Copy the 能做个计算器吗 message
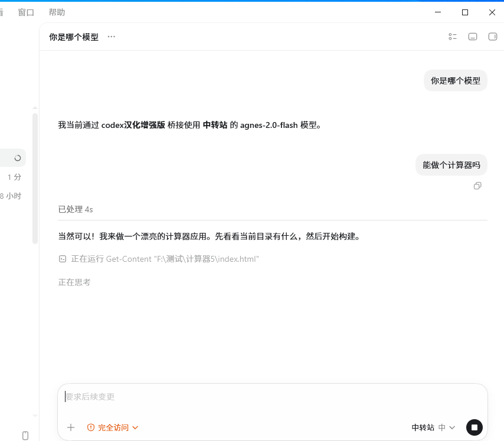 (477, 186)
